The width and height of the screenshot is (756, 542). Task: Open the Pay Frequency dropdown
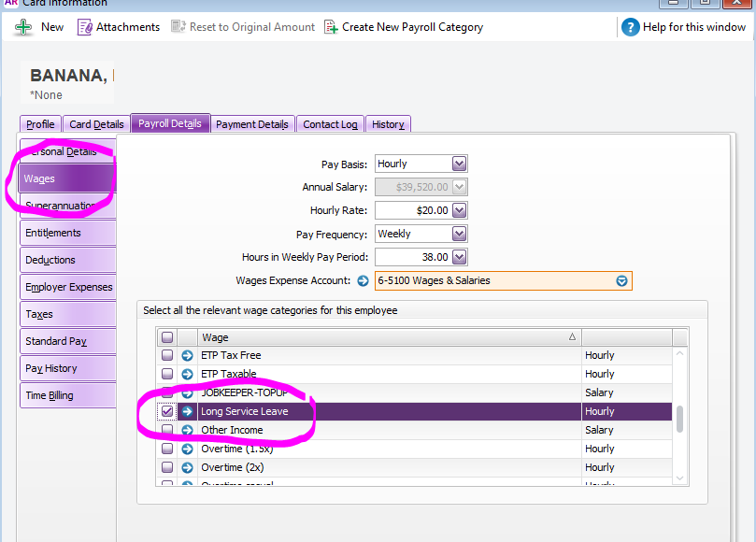(x=459, y=234)
